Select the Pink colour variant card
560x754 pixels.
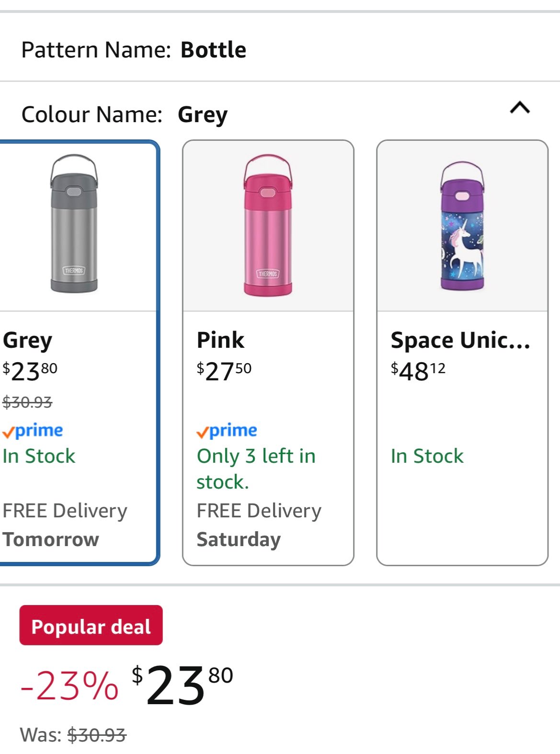point(268,350)
